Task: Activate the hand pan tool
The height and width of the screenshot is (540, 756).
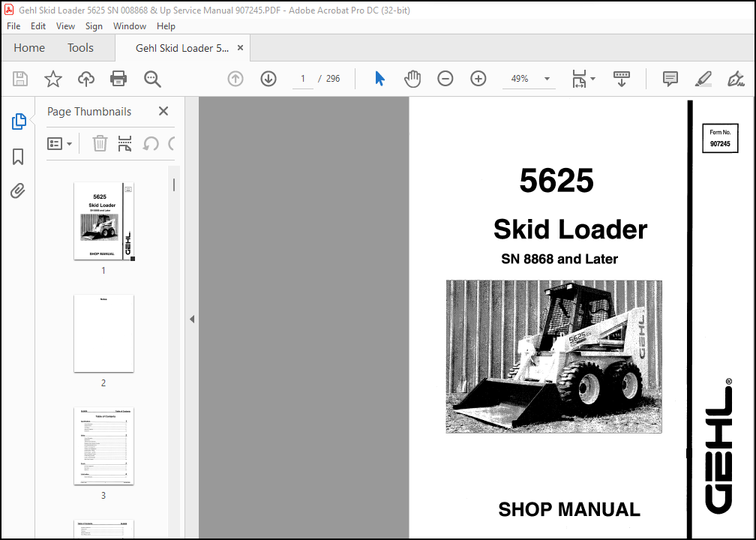Action: click(412, 79)
